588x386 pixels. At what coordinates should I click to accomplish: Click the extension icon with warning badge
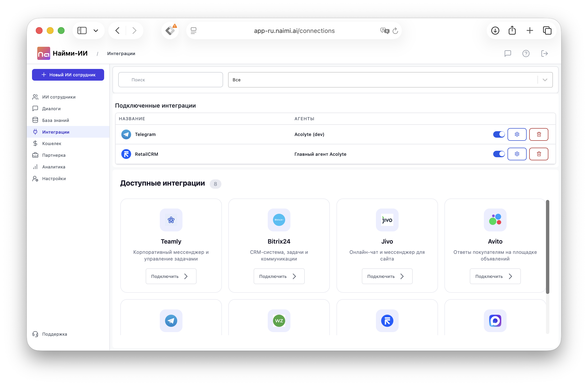(170, 31)
